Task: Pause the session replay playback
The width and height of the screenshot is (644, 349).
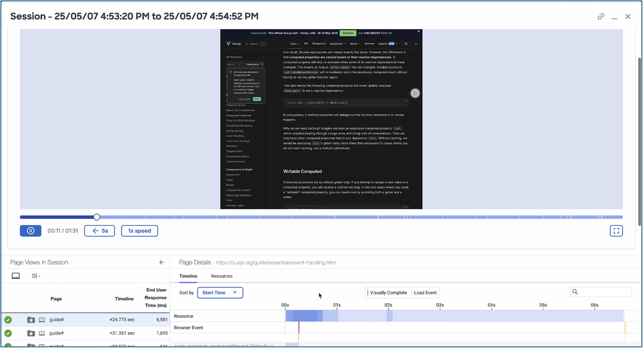Action: [30, 231]
